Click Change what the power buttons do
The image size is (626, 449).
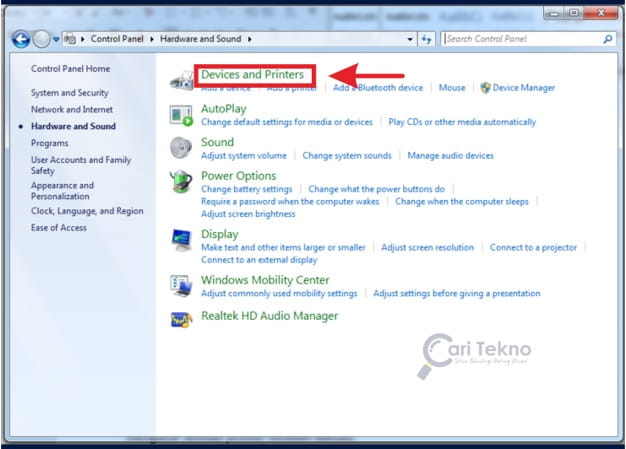[376, 189]
